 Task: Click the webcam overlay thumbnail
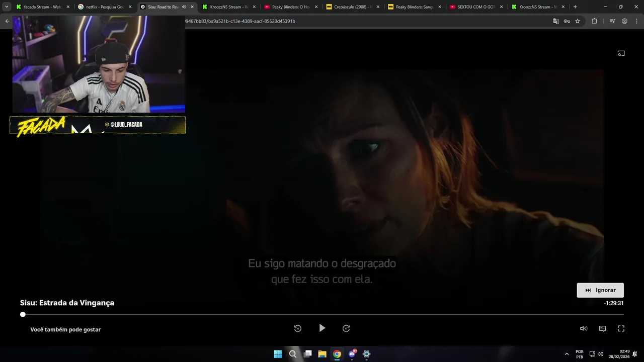(x=99, y=64)
